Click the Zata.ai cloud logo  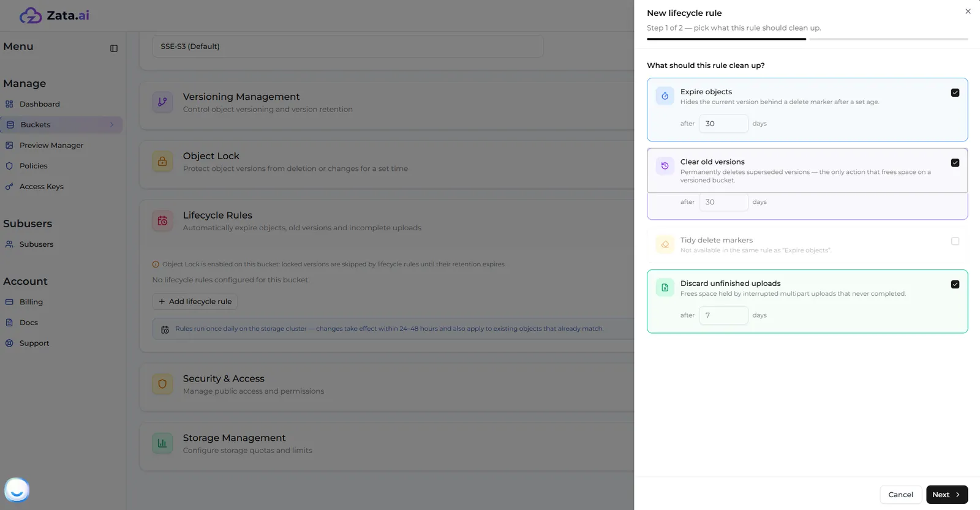pyautogui.click(x=31, y=15)
